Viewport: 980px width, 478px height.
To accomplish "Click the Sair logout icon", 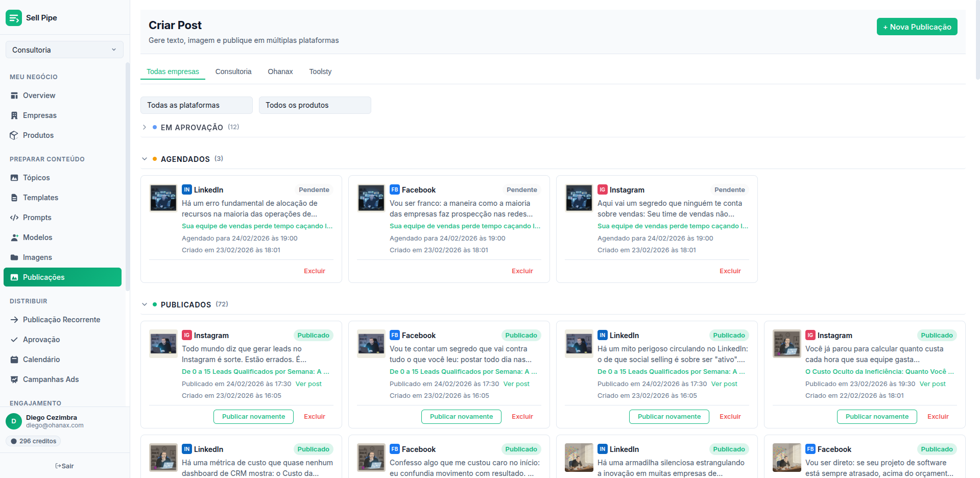I will pos(58,466).
